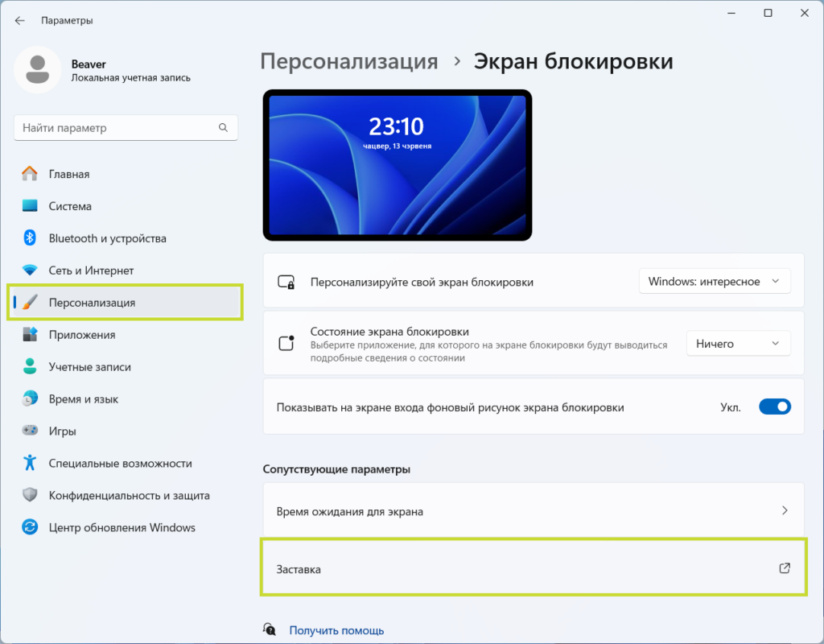
Task: Open Специальные возможности section
Action: click(125, 463)
